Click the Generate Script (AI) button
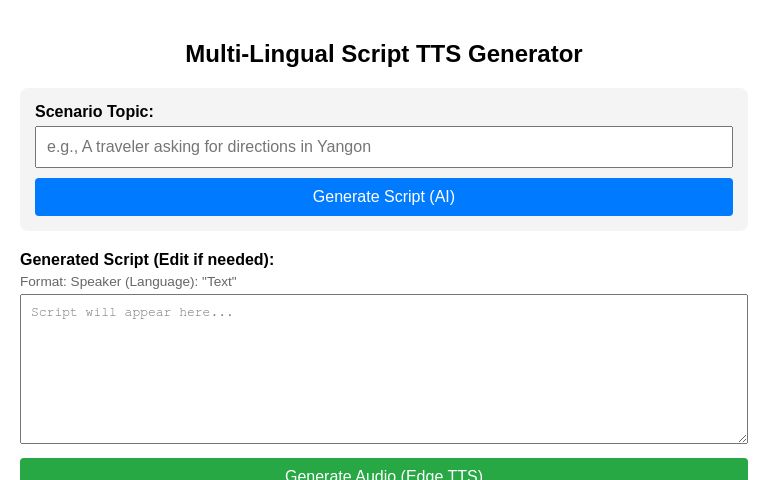Image resolution: width=768 pixels, height=480 pixels. (x=384, y=197)
